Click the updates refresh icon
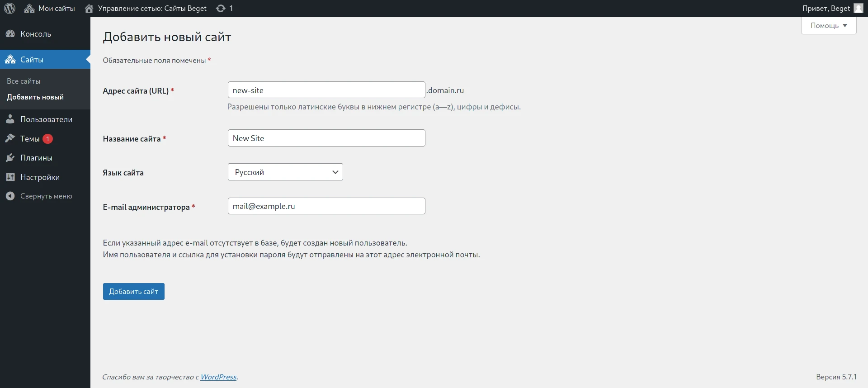Viewport: 868px width, 388px height. (x=221, y=8)
